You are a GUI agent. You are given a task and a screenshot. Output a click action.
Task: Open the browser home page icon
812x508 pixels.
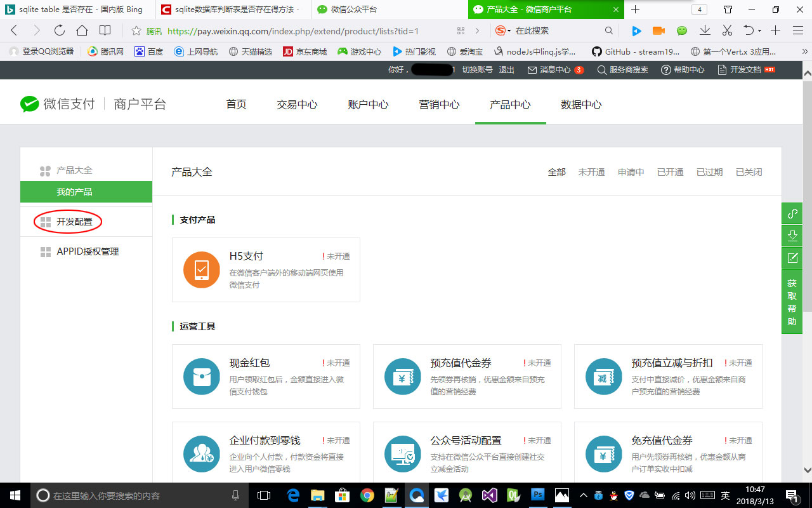click(x=82, y=30)
